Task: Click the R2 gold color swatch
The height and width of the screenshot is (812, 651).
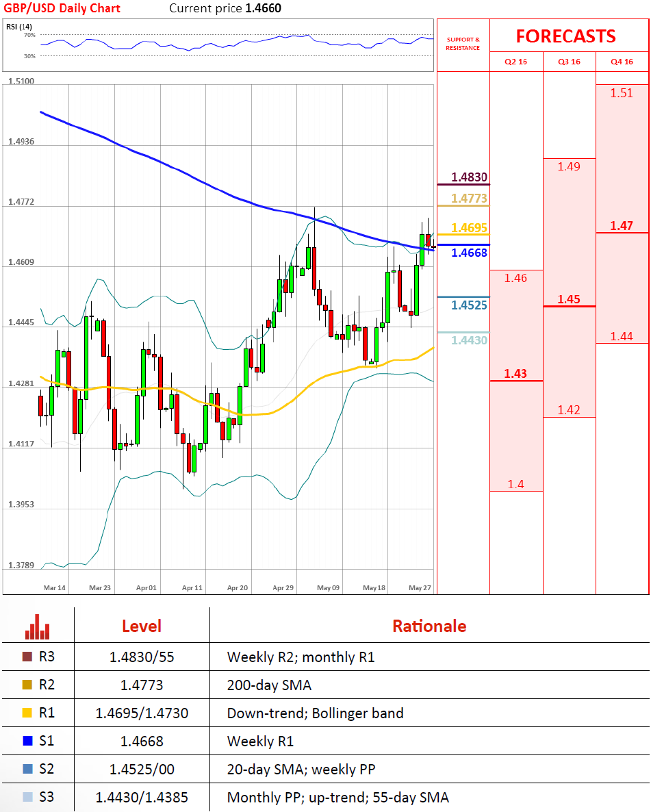Action: 27,685
